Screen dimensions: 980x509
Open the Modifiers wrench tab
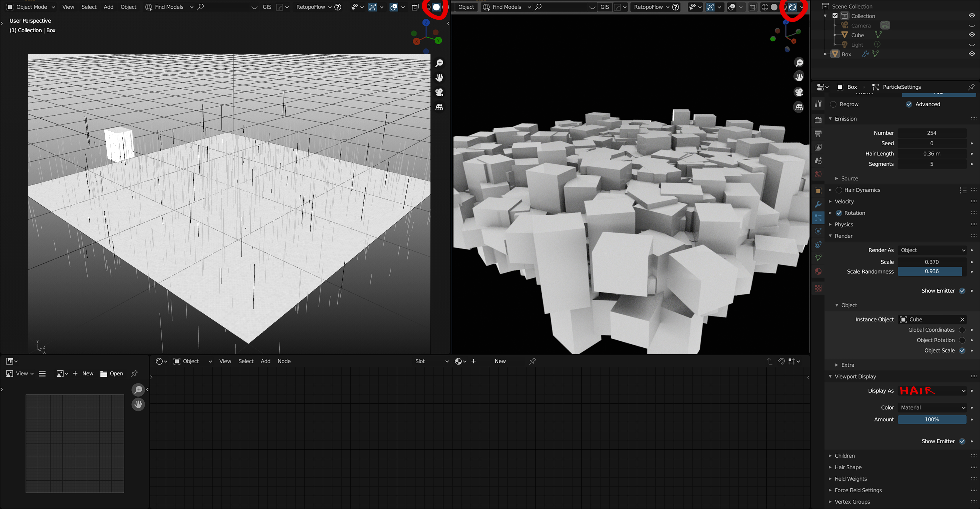(818, 204)
